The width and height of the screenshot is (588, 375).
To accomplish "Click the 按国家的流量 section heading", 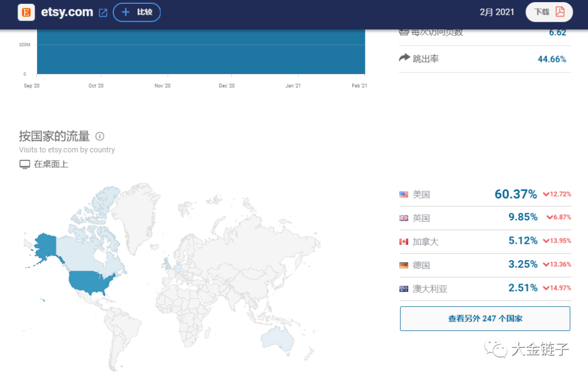I will 54,136.
